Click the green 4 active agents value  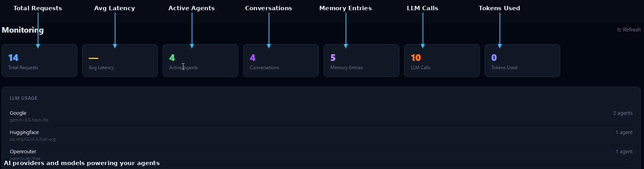pos(172,58)
